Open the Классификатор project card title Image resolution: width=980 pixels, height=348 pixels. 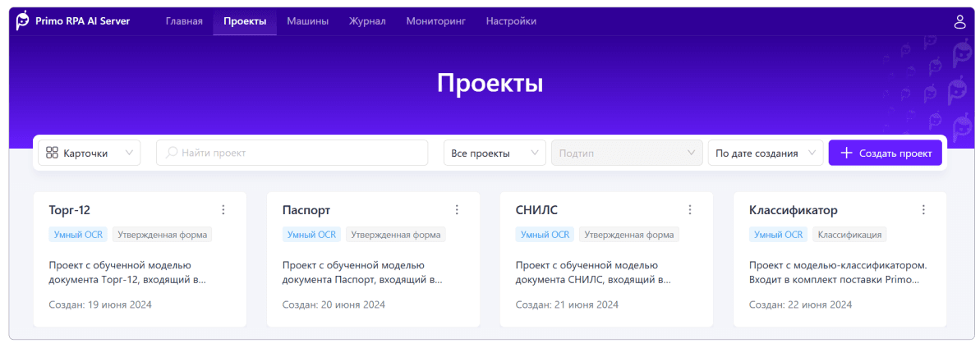pos(794,210)
